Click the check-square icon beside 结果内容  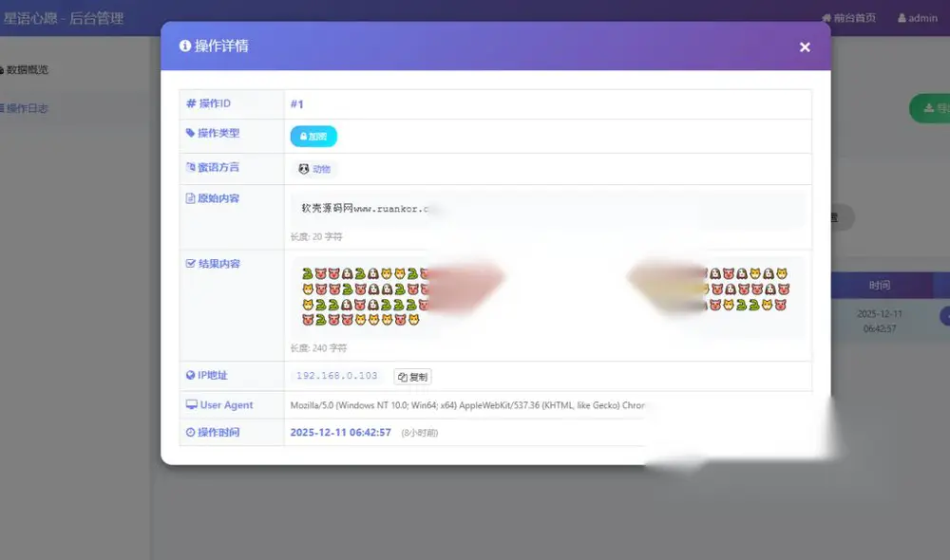coord(190,263)
